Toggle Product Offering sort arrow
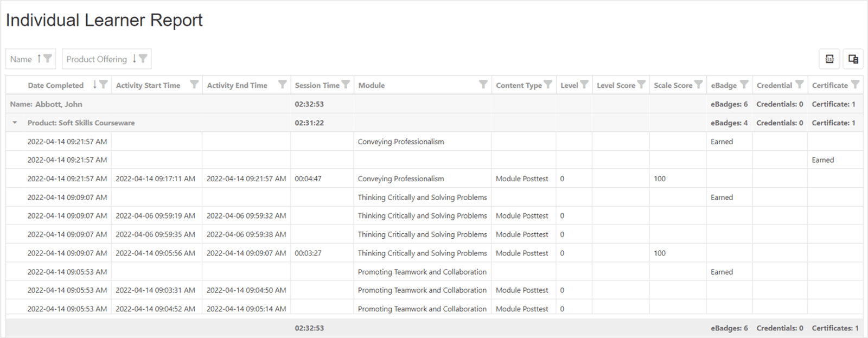This screenshot has height=338, width=868. (x=135, y=59)
